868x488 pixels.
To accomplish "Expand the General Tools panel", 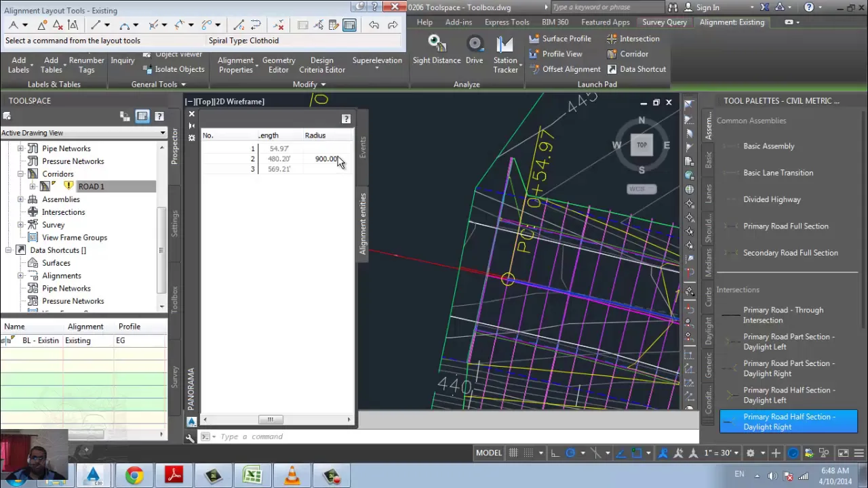I will point(159,85).
